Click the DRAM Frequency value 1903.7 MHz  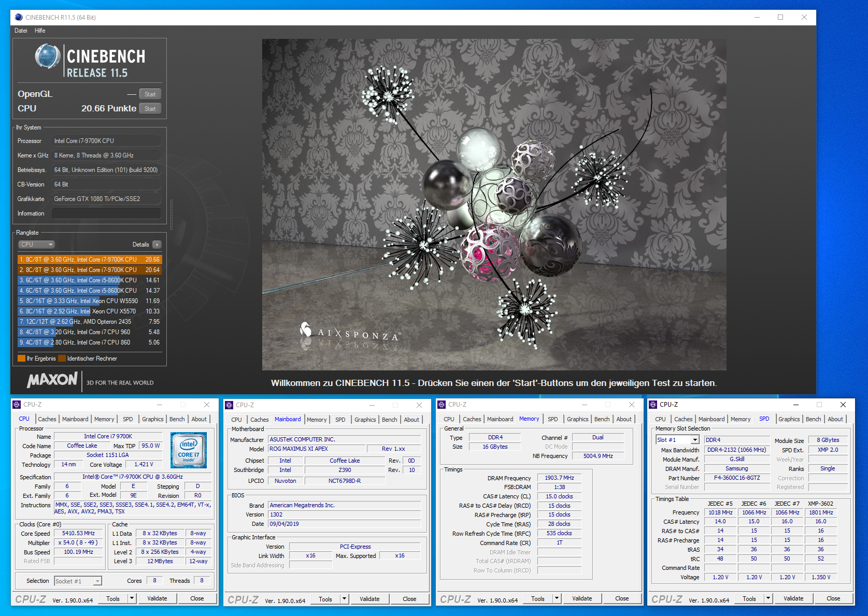click(x=559, y=478)
